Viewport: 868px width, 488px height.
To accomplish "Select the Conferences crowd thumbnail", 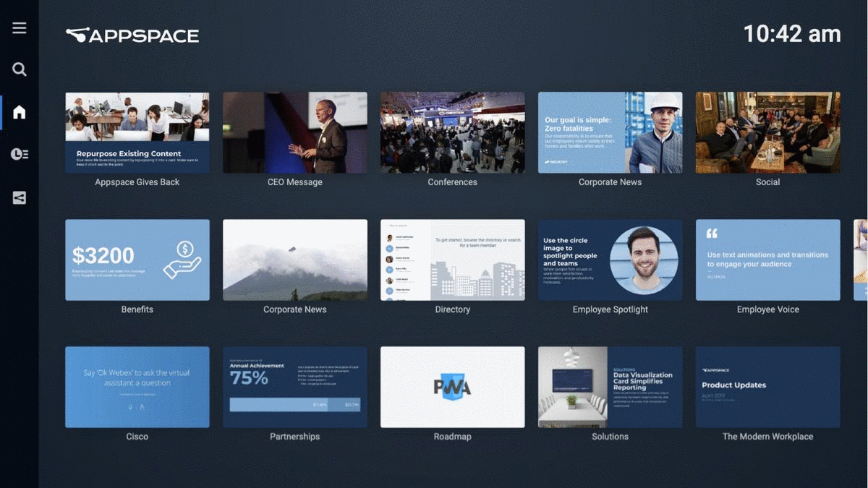I will (453, 132).
